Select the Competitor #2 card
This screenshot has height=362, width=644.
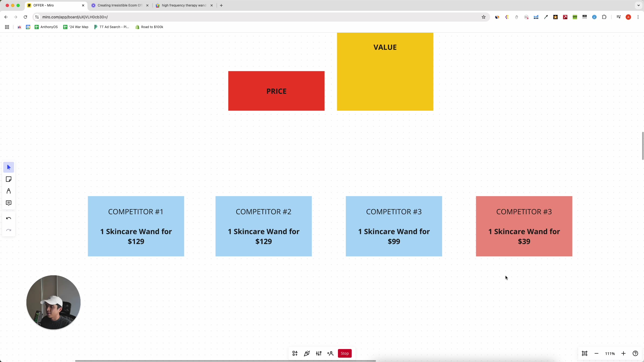pyautogui.click(x=264, y=226)
